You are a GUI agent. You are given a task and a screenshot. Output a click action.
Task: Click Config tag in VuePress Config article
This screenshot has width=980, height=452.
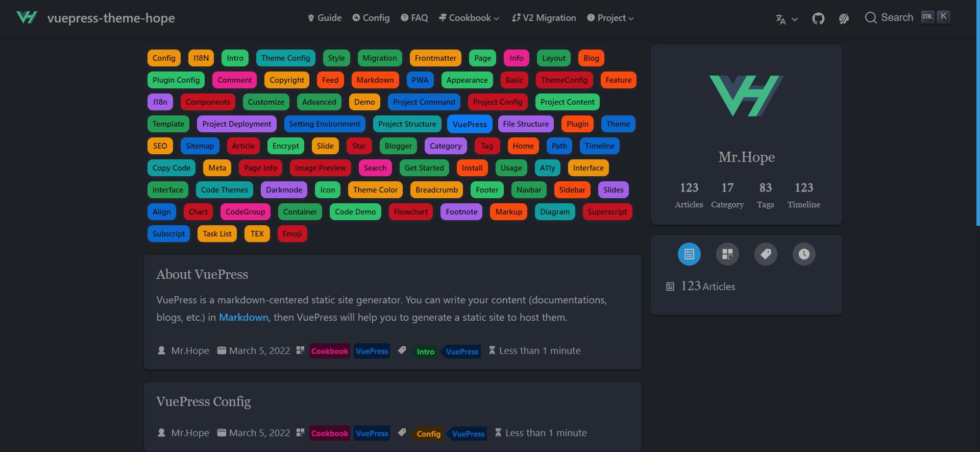(428, 434)
